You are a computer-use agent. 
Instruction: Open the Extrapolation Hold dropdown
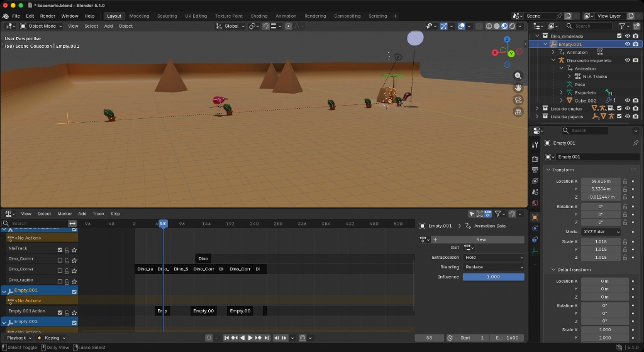point(494,258)
